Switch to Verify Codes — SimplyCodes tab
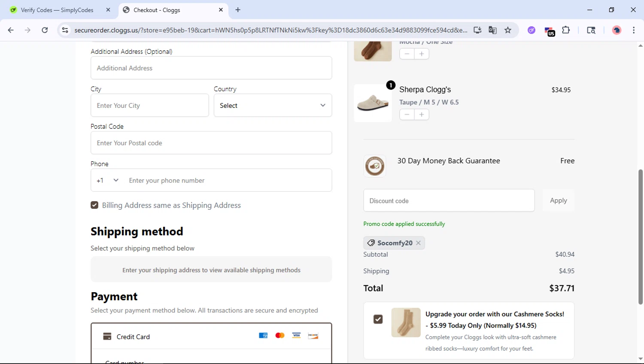Viewport: 644px width, 364px height. [x=58, y=10]
